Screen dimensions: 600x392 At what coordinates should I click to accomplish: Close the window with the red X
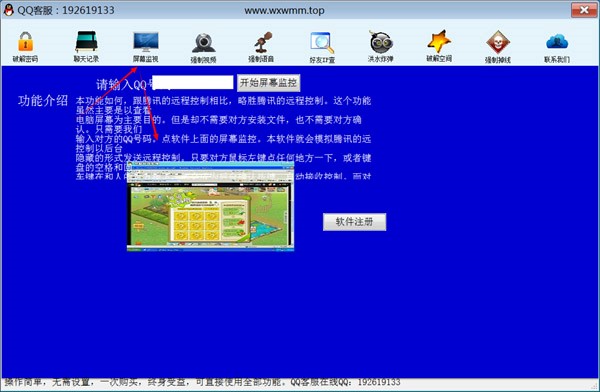click(584, 10)
